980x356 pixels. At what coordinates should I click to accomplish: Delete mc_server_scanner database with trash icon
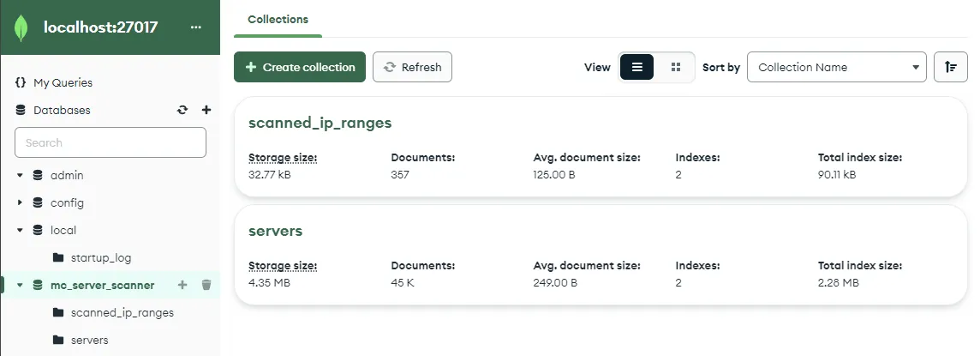(206, 285)
